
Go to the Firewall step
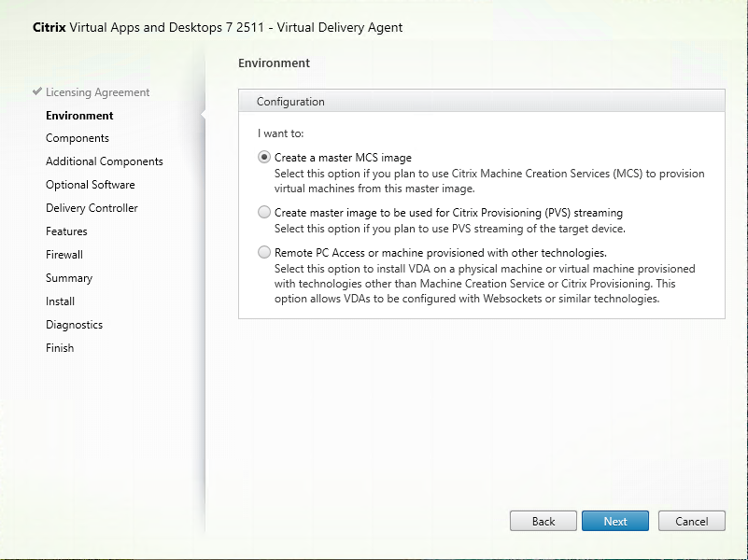point(64,255)
